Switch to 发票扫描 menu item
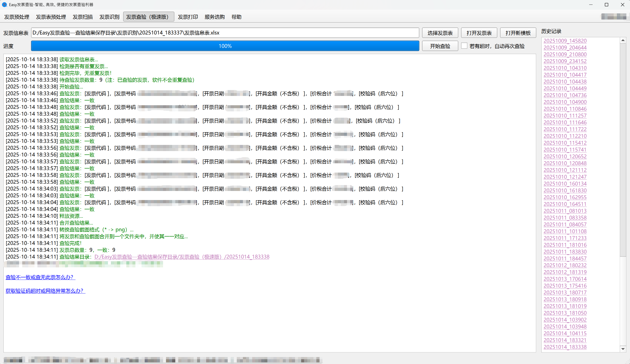This screenshot has height=364, width=630. [x=83, y=17]
